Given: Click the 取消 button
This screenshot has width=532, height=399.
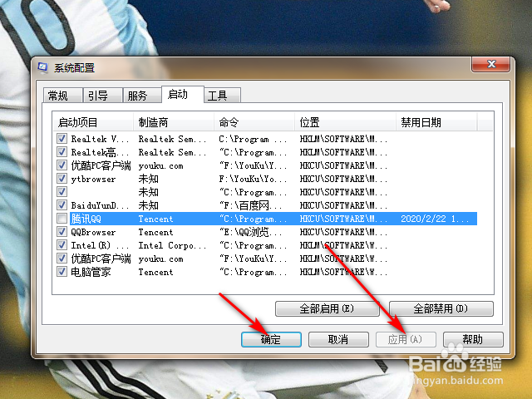Looking at the screenshot, I should (338, 339).
